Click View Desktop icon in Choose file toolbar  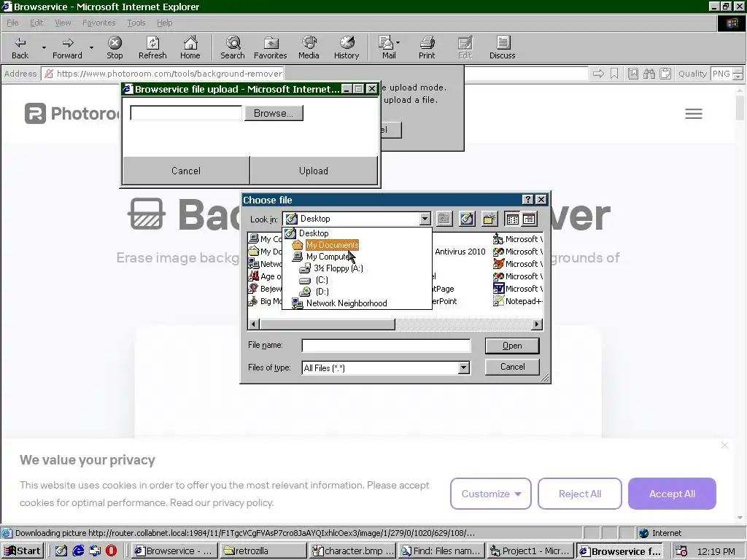(x=467, y=219)
